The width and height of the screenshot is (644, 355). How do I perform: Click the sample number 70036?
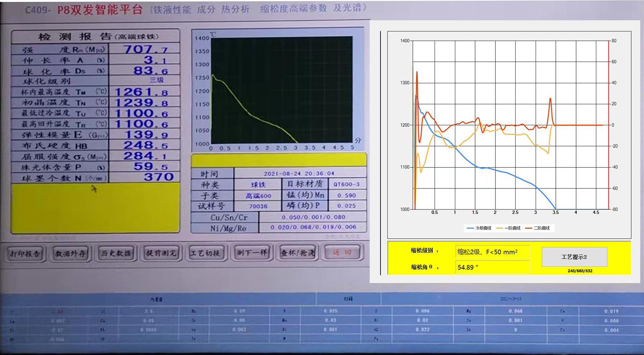coord(258,206)
